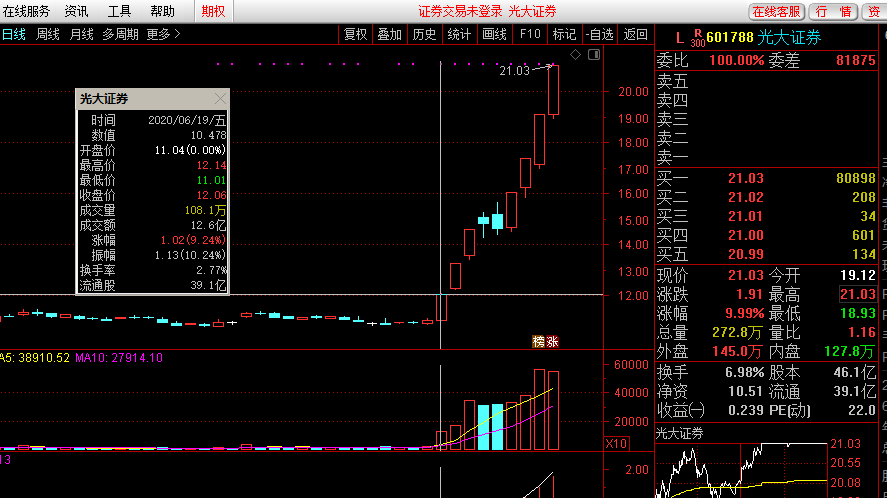
Task: Click the 最高 value 21.03 box
Action: [x=858, y=294]
